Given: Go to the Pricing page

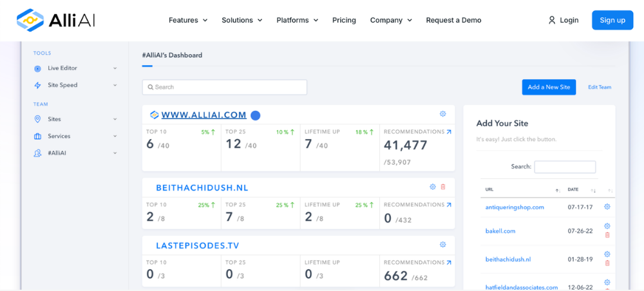Looking at the screenshot, I should 344,20.
